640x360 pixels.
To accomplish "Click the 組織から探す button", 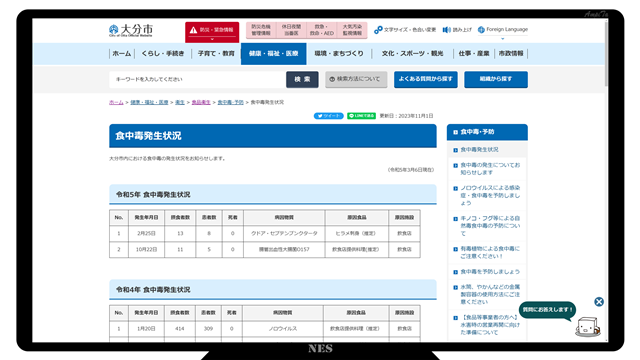I will (x=496, y=79).
